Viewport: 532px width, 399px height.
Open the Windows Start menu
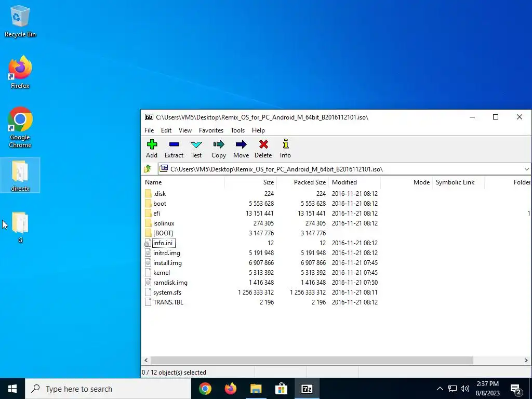(12, 389)
